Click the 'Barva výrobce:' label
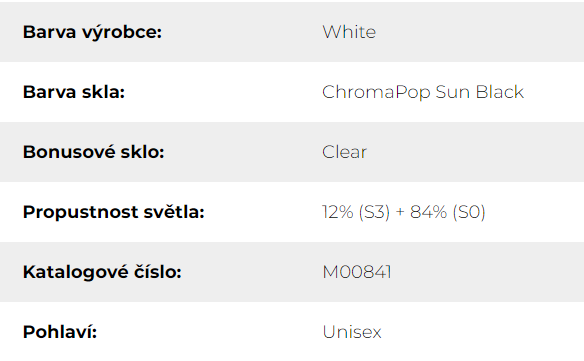The image size is (584, 361). pos(92,32)
